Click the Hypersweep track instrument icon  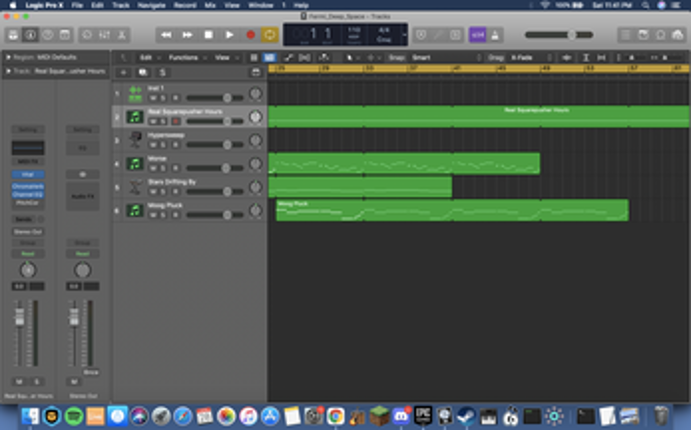pyautogui.click(x=135, y=140)
